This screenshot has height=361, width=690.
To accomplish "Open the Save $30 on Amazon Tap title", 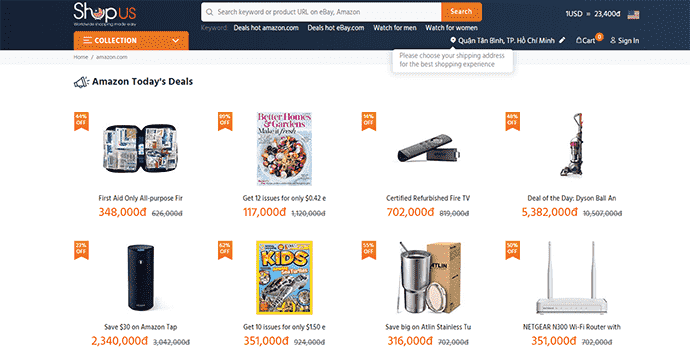I will (x=140, y=327).
